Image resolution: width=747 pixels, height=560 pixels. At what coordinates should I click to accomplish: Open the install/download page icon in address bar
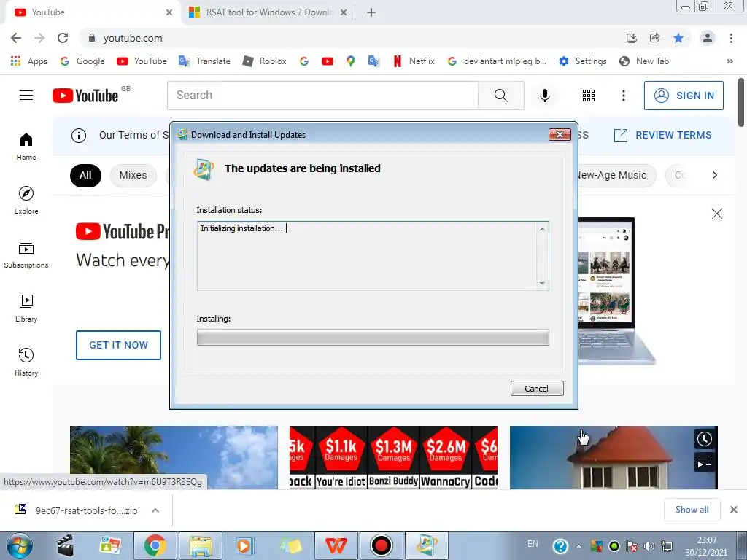click(x=631, y=38)
